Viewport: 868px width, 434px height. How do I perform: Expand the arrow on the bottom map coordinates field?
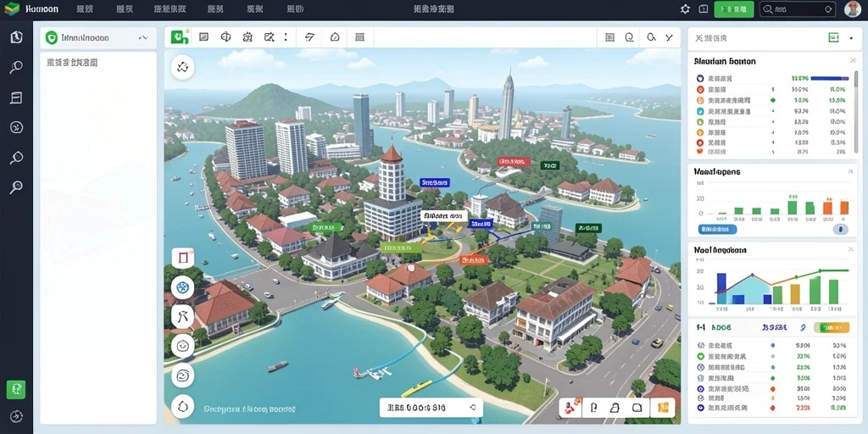click(x=472, y=408)
